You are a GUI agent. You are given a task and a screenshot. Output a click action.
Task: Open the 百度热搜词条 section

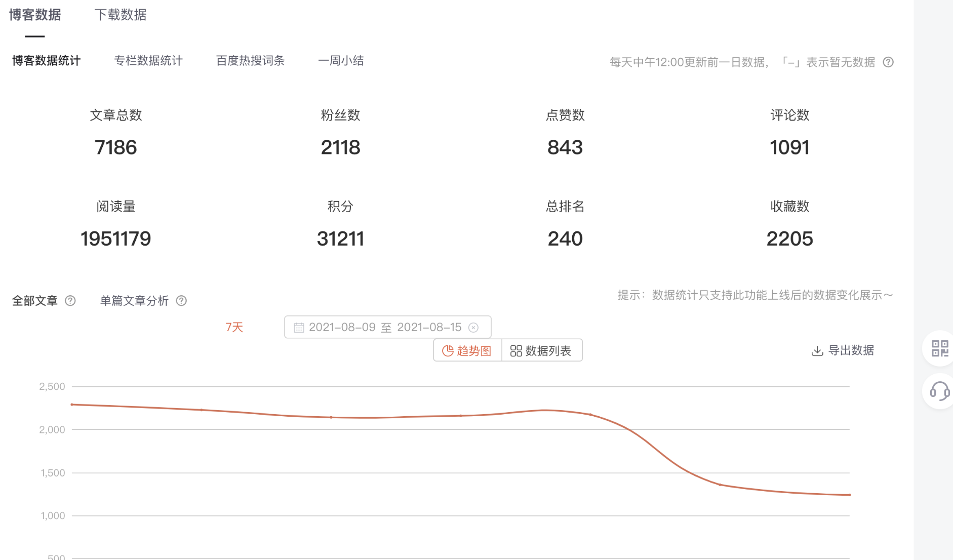click(x=251, y=60)
